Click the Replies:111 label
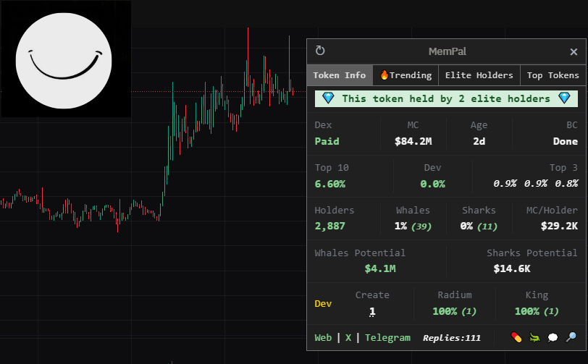This screenshot has height=364, width=588. pyautogui.click(x=452, y=338)
